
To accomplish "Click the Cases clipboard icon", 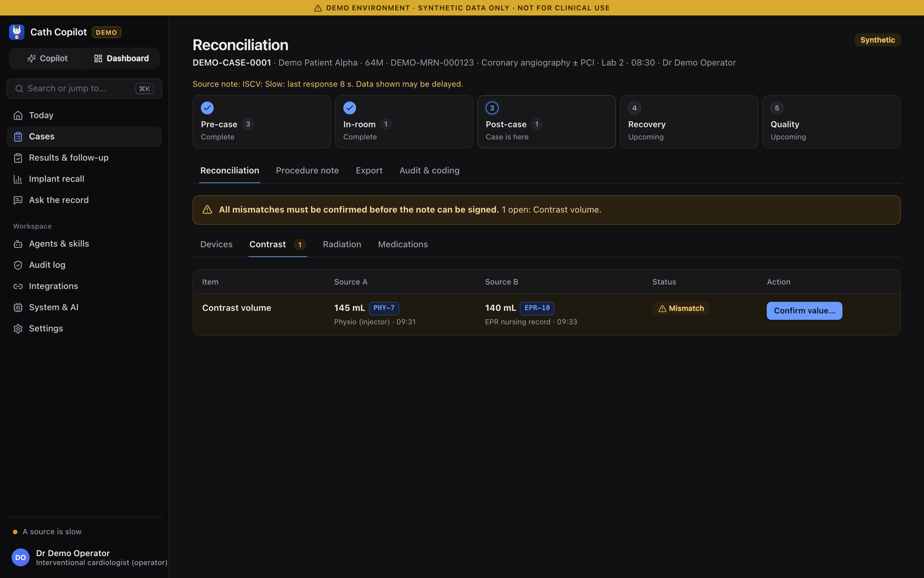I will [18, 137].
